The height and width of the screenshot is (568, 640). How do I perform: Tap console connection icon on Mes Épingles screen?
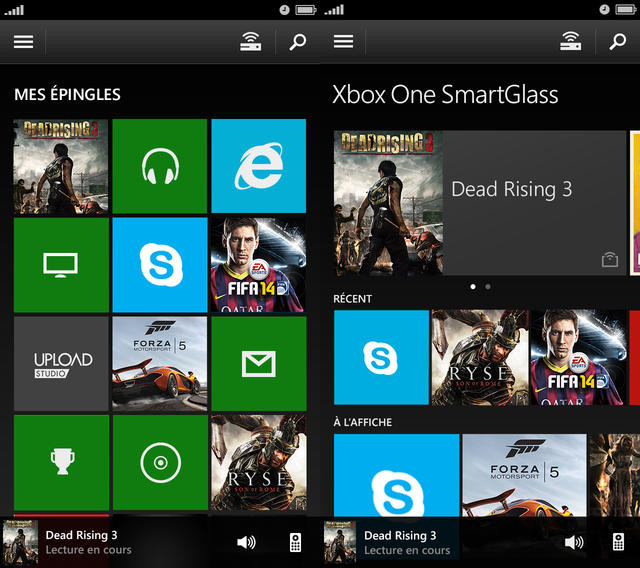coord(251,42)
